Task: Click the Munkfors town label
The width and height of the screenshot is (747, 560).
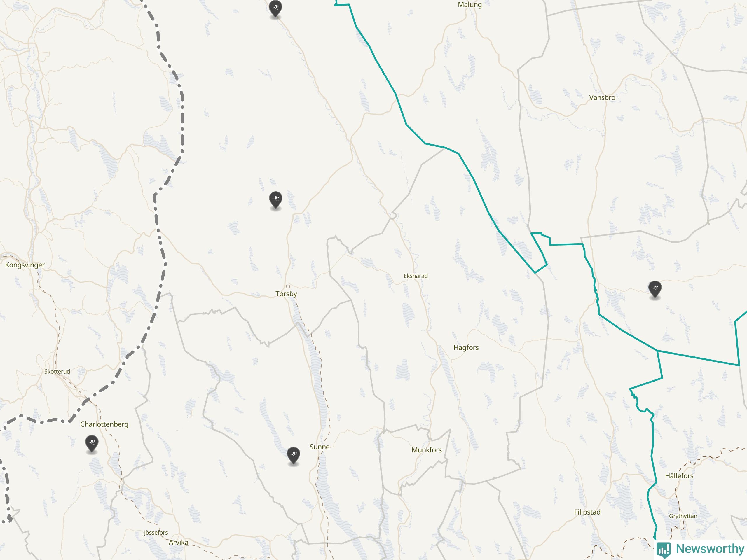Action: tap(427, 450)
